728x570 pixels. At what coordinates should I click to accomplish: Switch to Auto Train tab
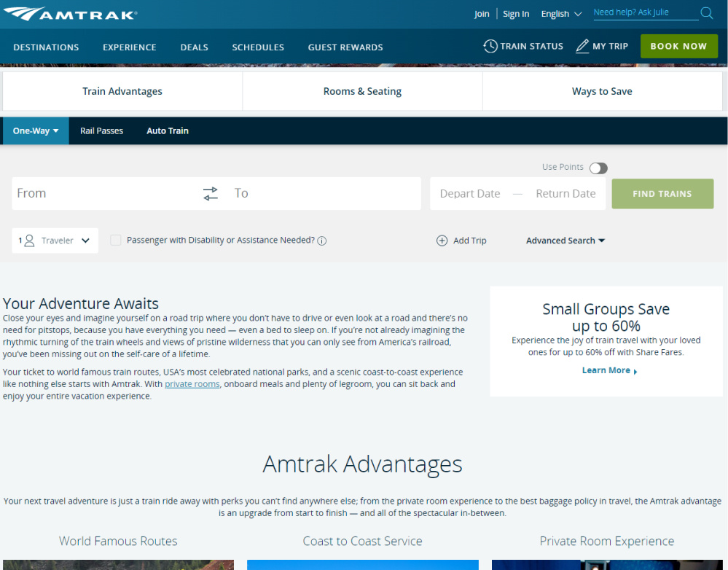(x=168, y=131)
